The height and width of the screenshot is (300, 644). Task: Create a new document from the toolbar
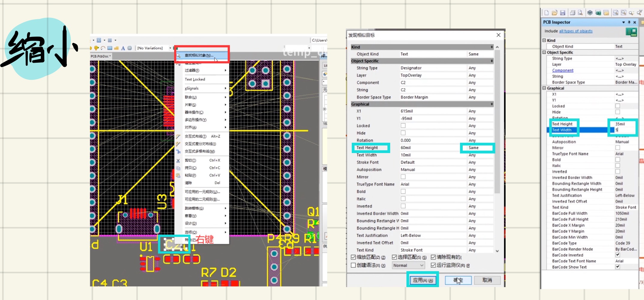point(547,12)
